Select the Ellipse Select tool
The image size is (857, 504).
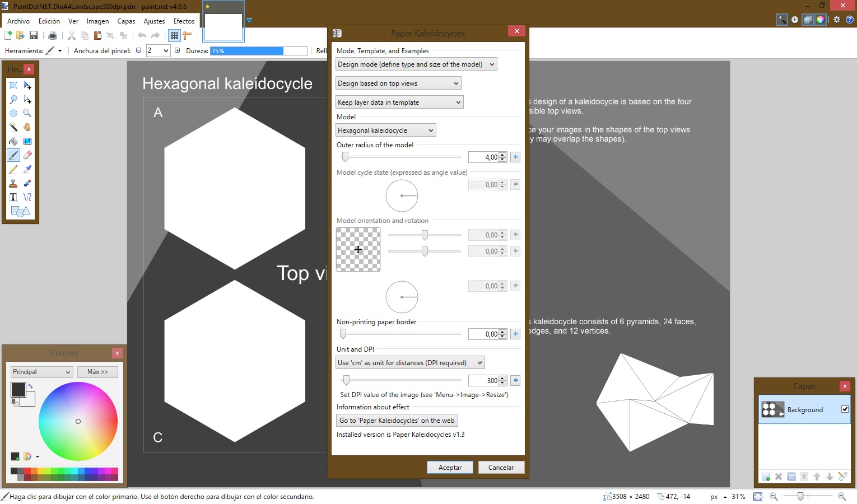13,113
